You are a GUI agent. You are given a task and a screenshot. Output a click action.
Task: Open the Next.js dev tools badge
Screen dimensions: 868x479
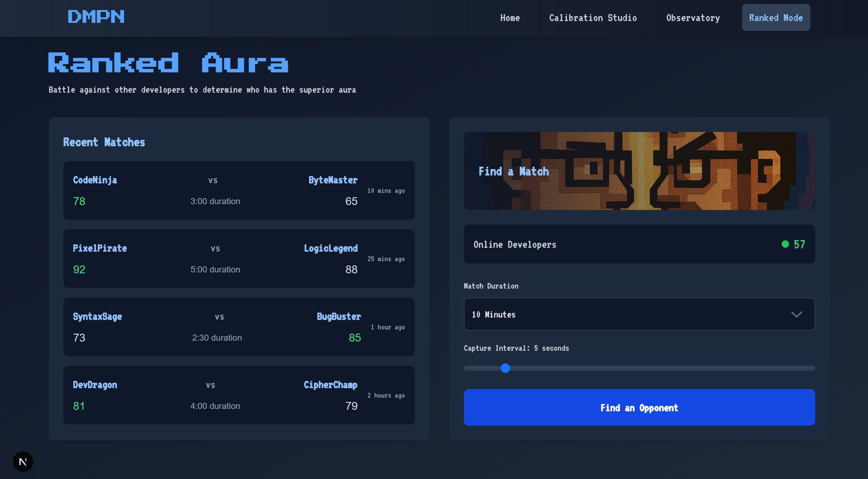point(23,462)
